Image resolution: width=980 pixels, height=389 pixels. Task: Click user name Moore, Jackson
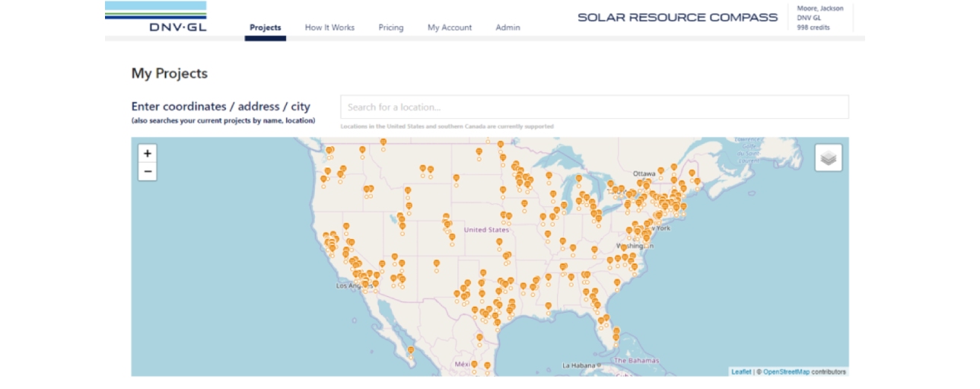click(820, 8)
